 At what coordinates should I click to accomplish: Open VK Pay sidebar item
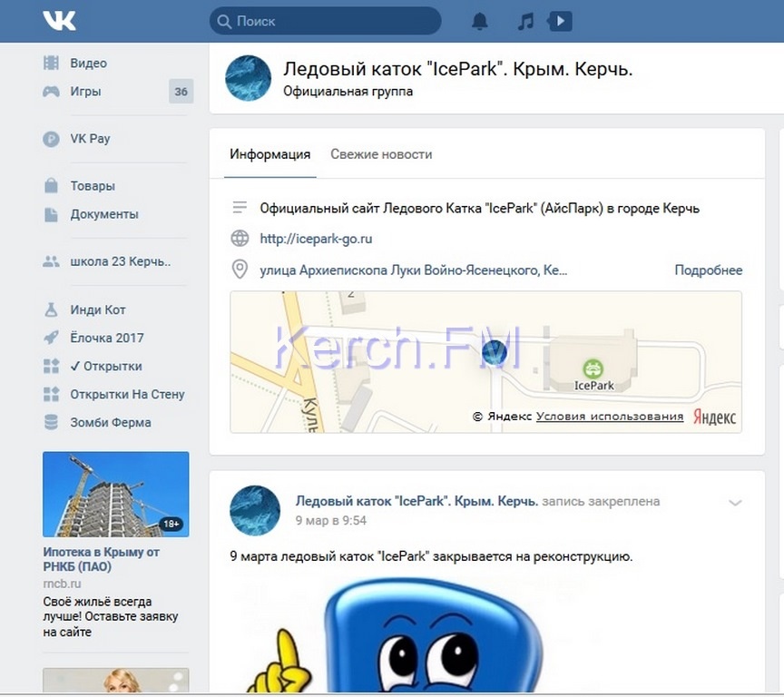pyautogui.click(x=90, y=139)
